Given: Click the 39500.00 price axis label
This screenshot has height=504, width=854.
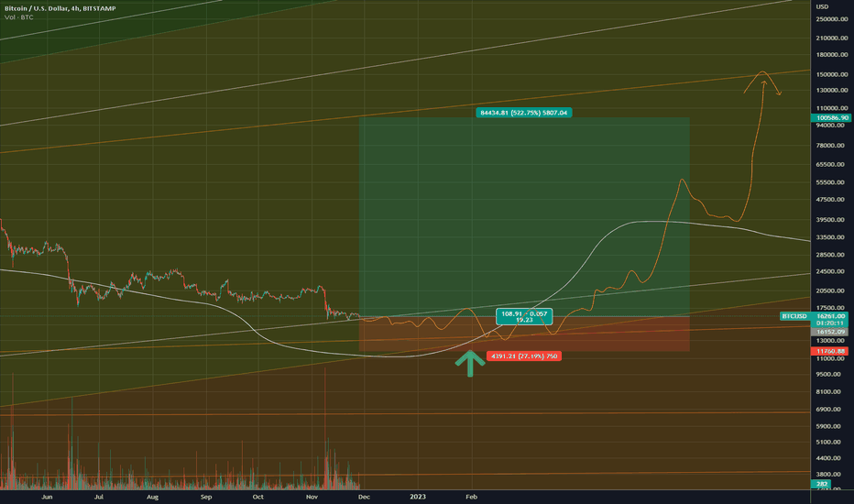Looking at the screenshot, I should pos(832,220).
